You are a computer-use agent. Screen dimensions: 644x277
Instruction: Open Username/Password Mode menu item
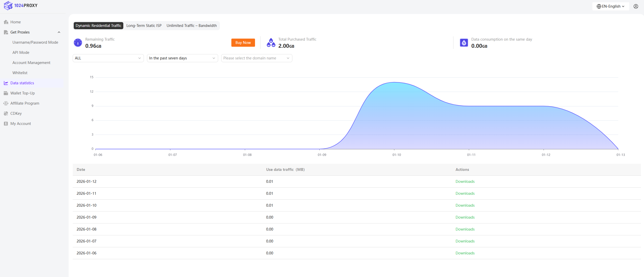tap(35, 42)
